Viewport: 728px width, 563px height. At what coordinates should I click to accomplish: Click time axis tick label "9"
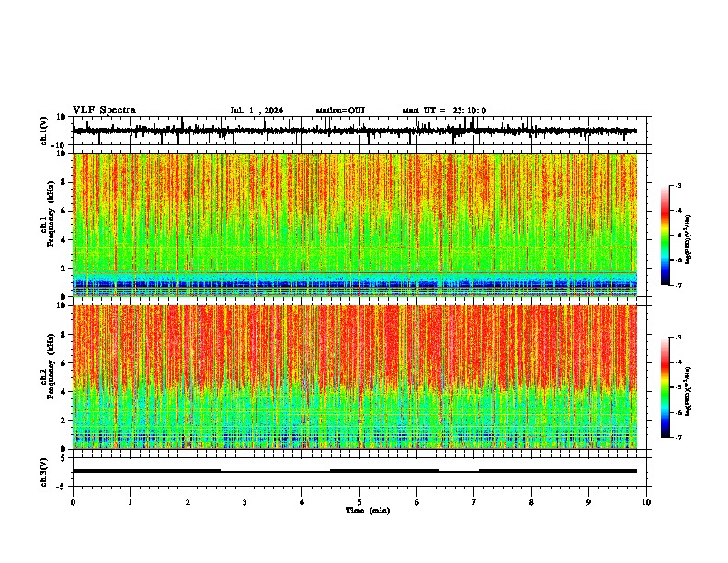pyautogui.click(x=588, y=502)
